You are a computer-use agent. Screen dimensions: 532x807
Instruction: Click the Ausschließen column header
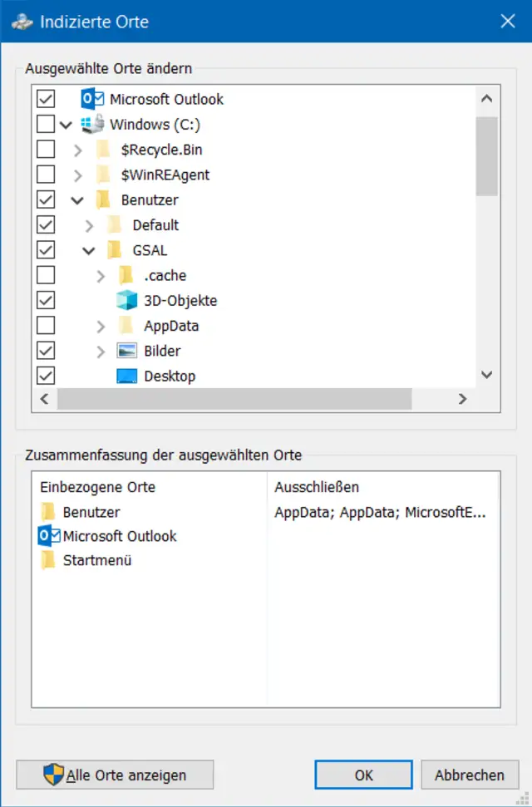click(317, 487)
